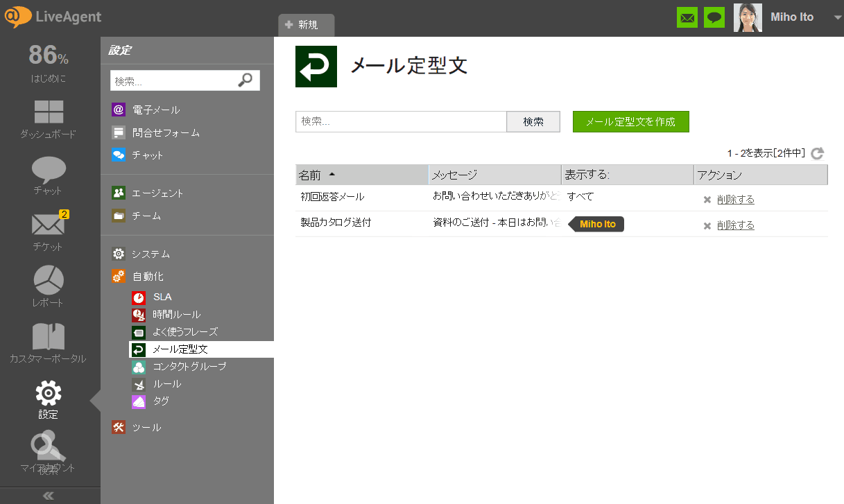Image resolution: width=844 pixels, height=504 pixels.
Task: Click the LiveAgent logo
Action: point(53,17)
